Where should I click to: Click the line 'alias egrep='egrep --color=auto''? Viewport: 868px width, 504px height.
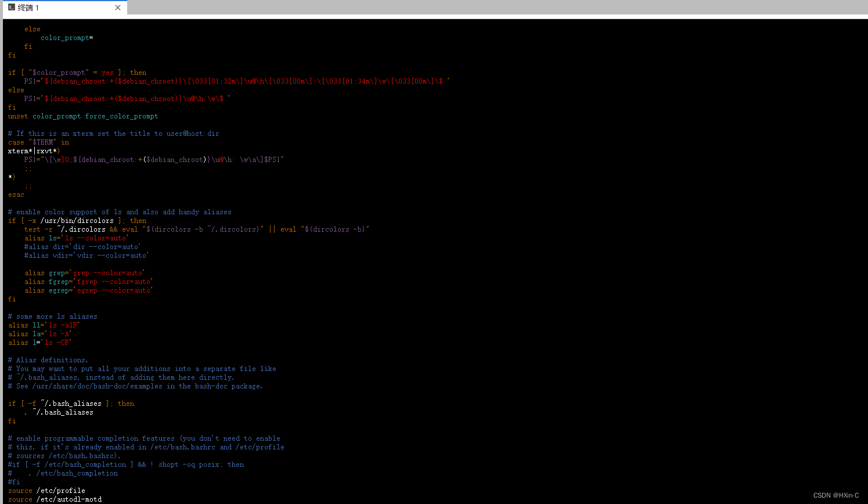[x=89, y=290]
